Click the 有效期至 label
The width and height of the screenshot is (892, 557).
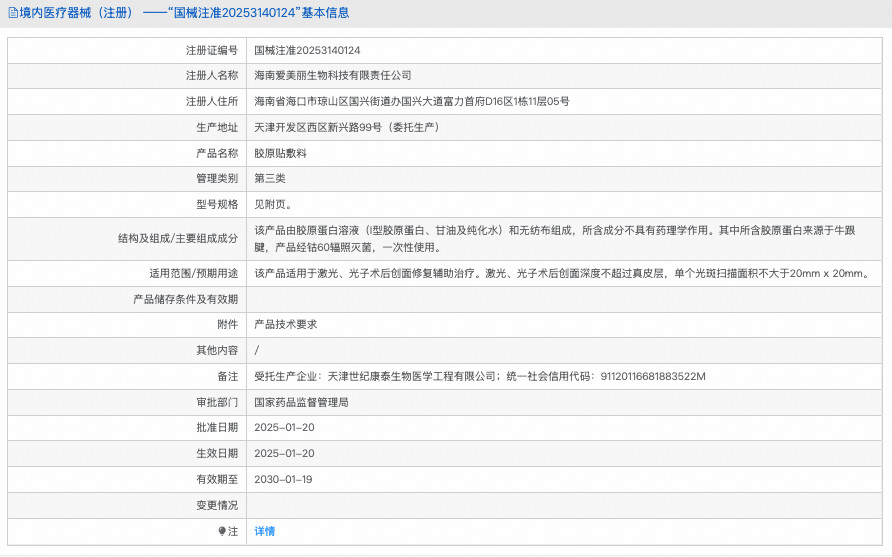[217, 479]
